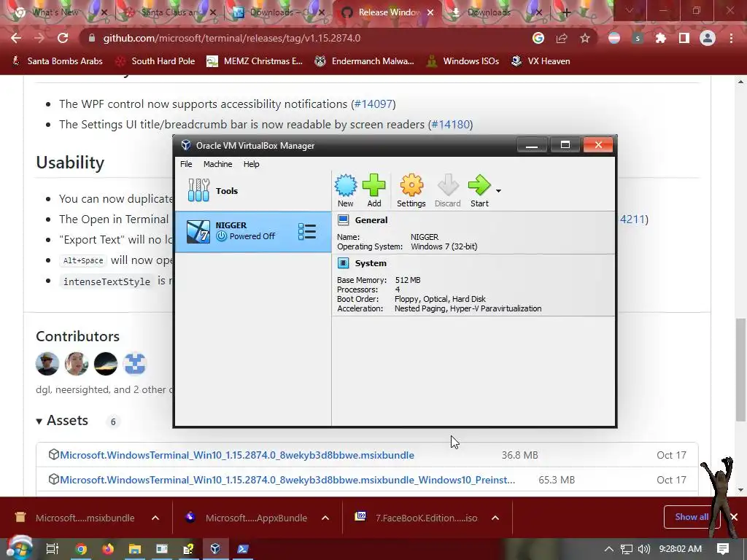Open the File menu in VirtualBox
Screen dimensions: 747x560
coord(186,164)
